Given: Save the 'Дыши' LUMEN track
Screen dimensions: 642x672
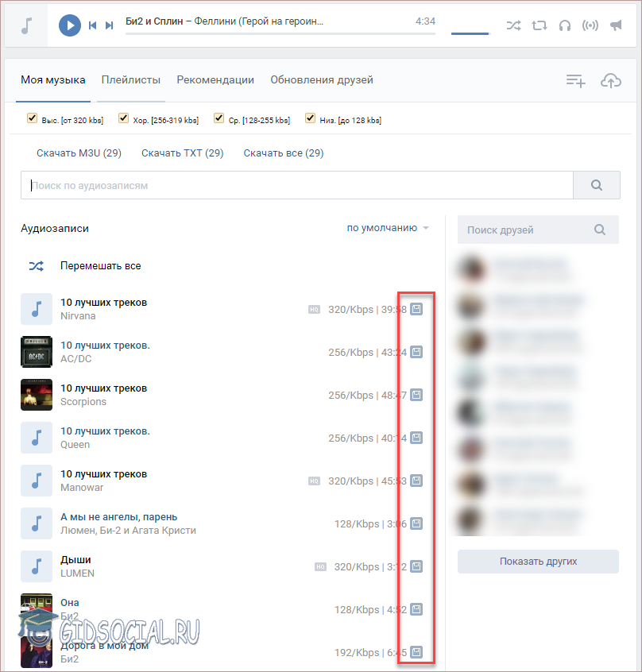Looking at the screenshot, I should pyautogui.click(x=416, y=566).
